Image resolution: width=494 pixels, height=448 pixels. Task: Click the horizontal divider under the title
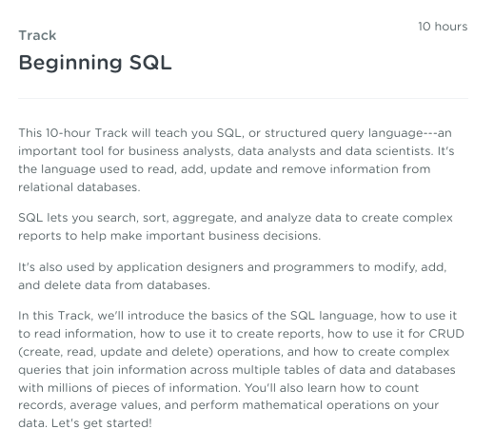[x=243, y=98]
